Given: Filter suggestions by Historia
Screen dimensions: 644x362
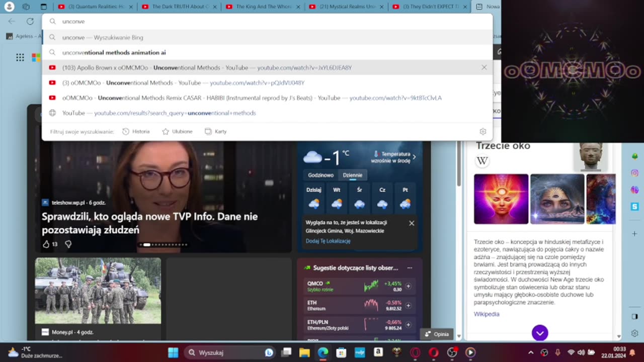Looking at the screenshot, I should click(x=136, y=131).
